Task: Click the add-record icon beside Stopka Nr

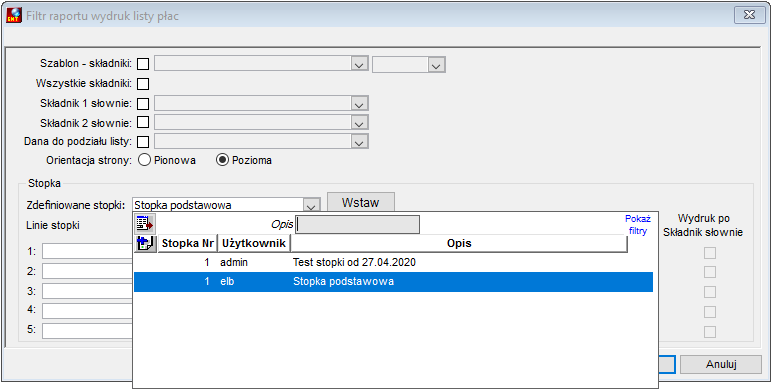Action: pyautogui.click(x=146, y=243)
